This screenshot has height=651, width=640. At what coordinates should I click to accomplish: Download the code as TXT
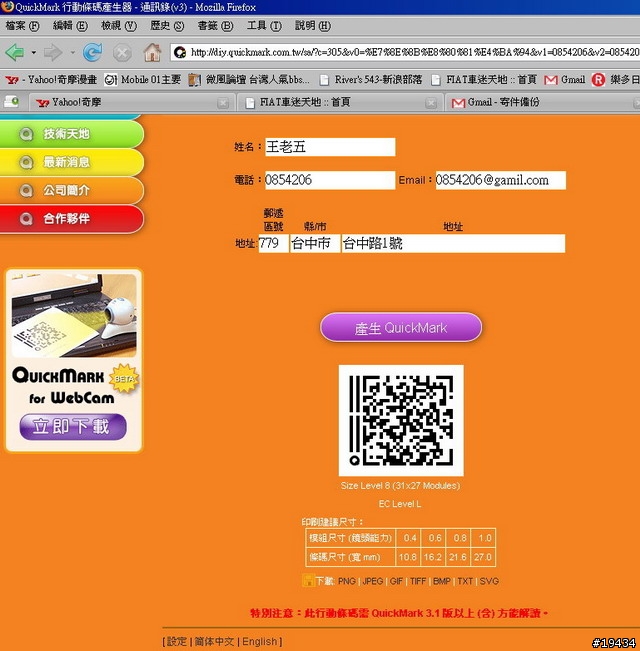click(465, 581)
